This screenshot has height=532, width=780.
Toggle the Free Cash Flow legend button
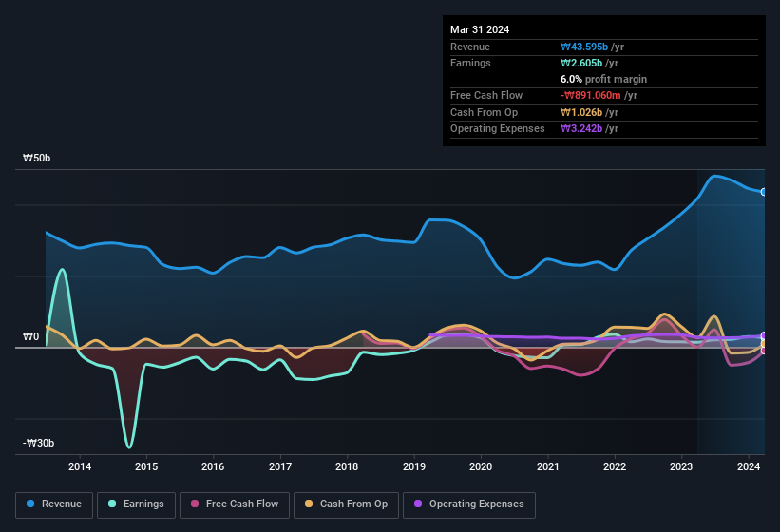click(x=235, y=504)
